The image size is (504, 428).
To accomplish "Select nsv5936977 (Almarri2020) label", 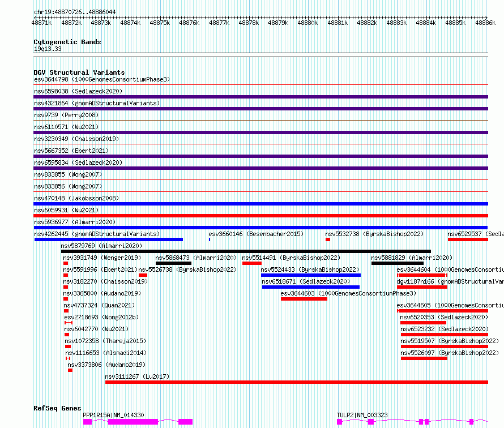I will tap(75, 222).
